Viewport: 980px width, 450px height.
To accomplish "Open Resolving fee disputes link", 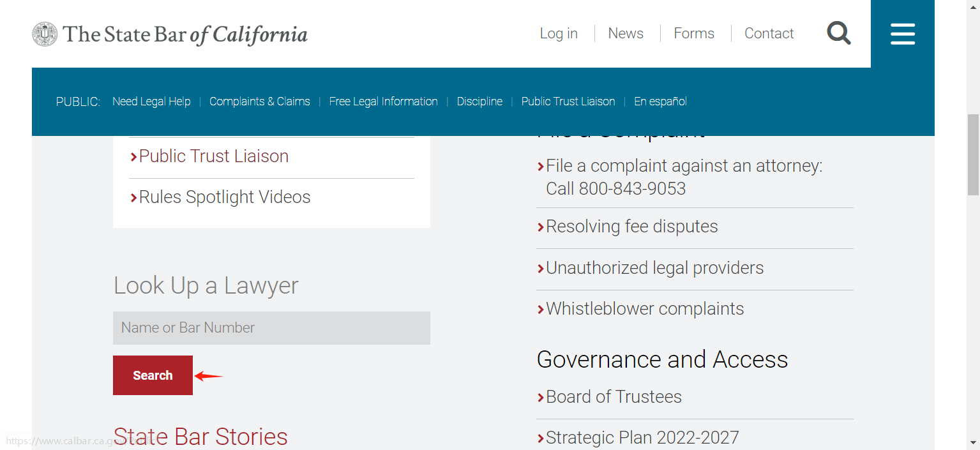I will [x=632, y=227].
